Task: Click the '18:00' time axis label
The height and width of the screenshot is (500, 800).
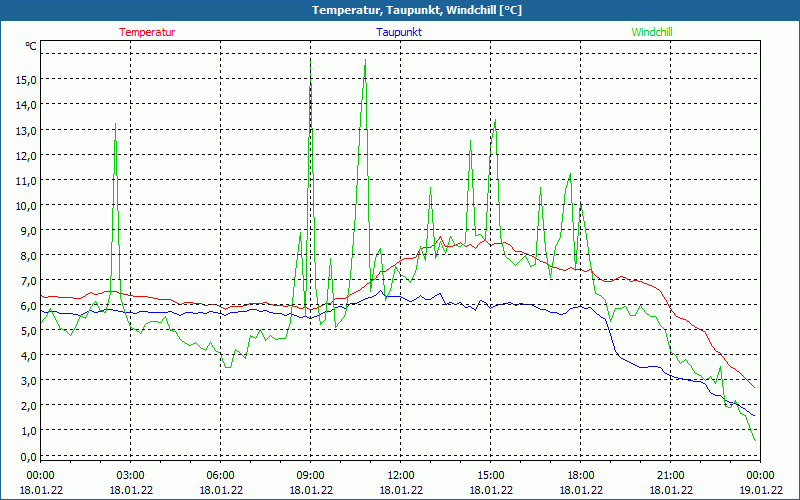Action: click(x=581, y=476)
